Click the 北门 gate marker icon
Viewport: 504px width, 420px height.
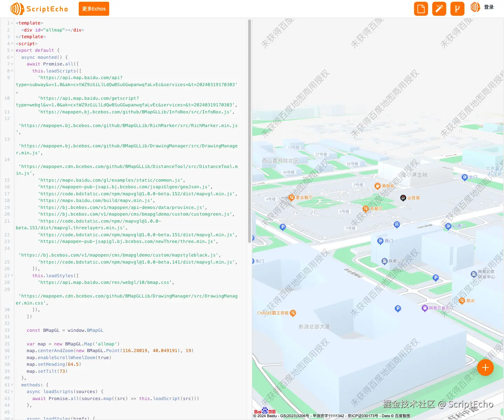click(465, 177)
